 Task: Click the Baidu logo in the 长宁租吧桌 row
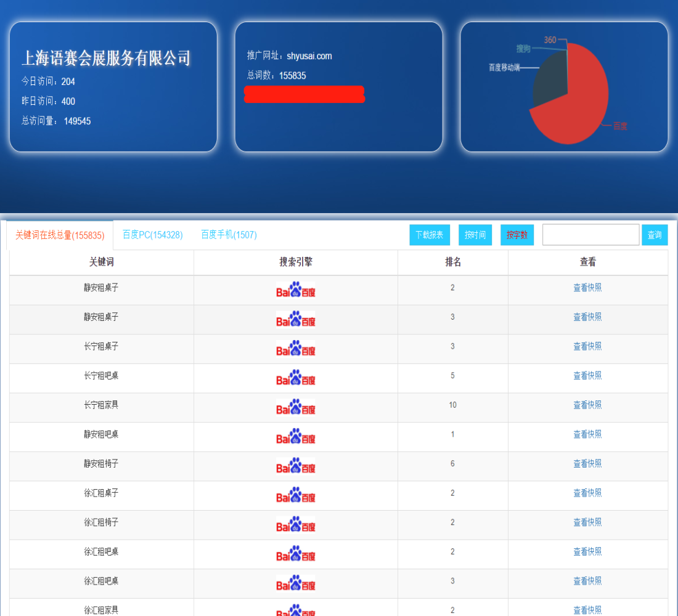(x=295, y=378)
